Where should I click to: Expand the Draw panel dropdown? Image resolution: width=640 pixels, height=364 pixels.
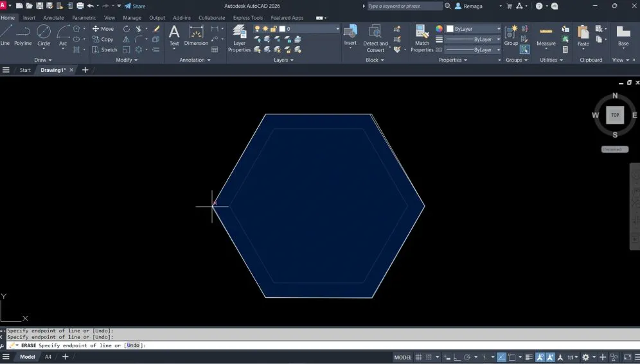(44, 60)
